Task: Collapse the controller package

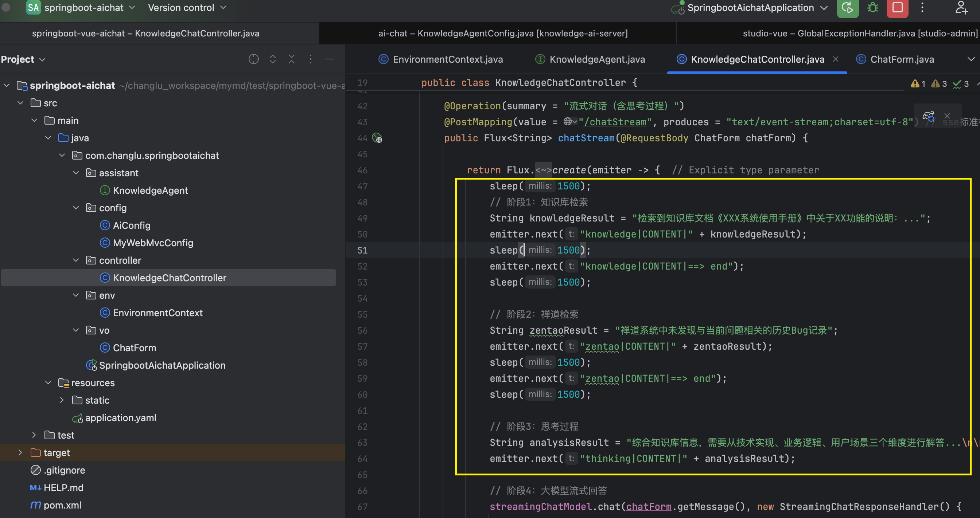Action: [x=76, y=260]
